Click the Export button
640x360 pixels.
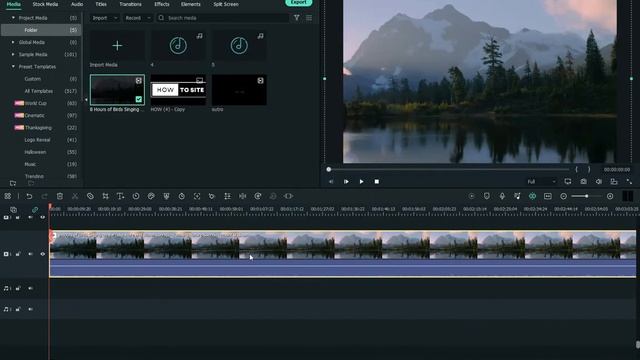298,2
